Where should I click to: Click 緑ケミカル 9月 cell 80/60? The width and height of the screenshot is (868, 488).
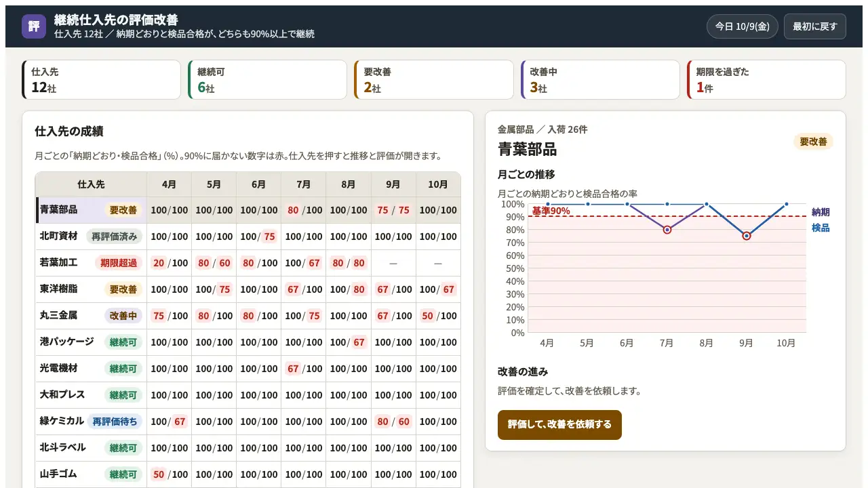[394, 422]
